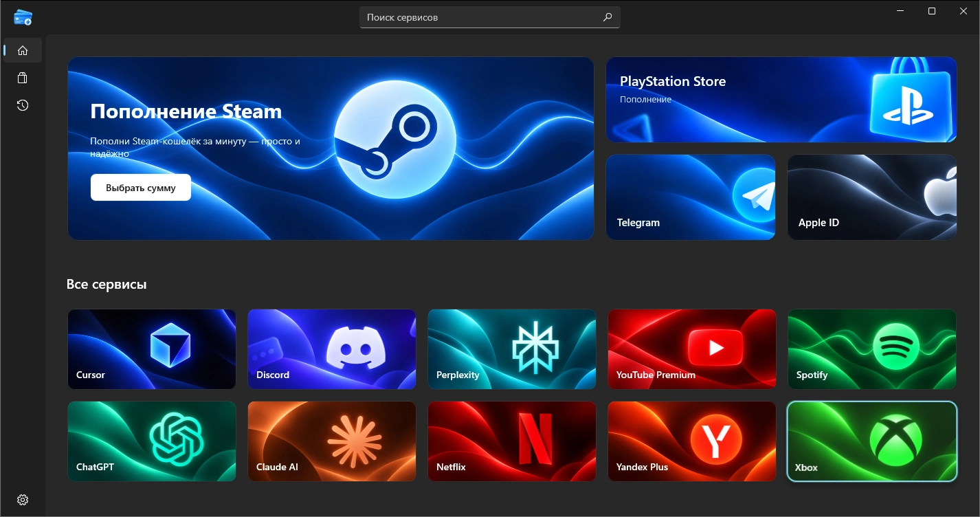This screenshot has height=517, width=980.
Task: Open the shopping bag sidebar icon
Action: click(x=23, y=78)
